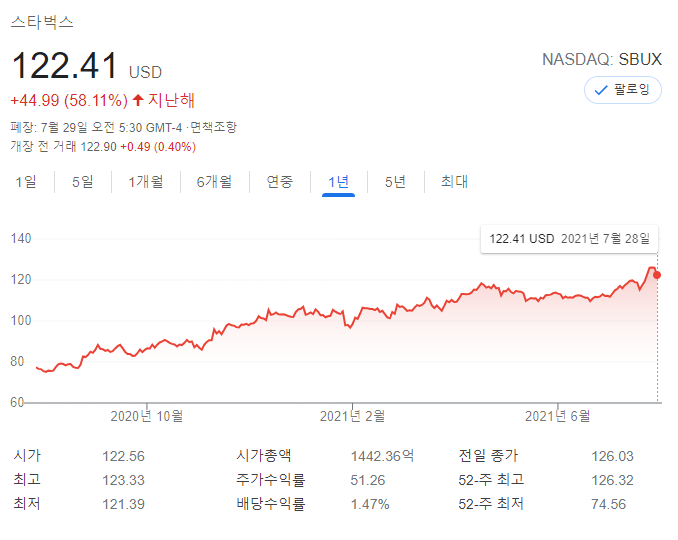Click the +44.99 (58.11%) change text
Image resolution: width=678 pixels, height=540 pixels.
(69, 100)
